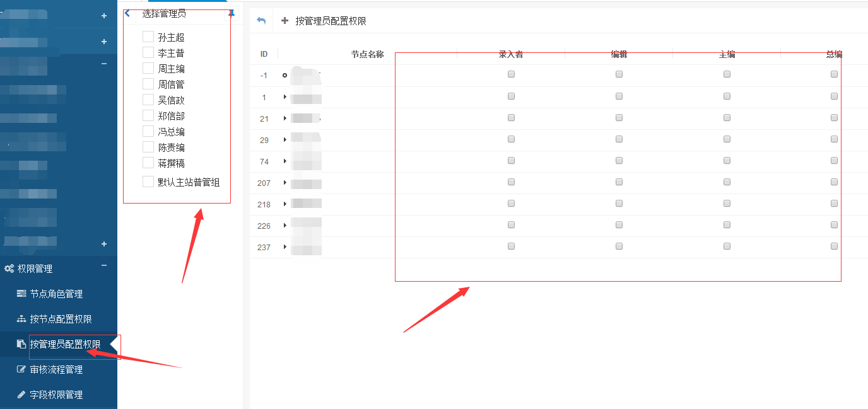The height and width of the screenshot is (409, 868).
Task: Tick the 总编 checkbox in row ID 1
Action: (834, 96)
